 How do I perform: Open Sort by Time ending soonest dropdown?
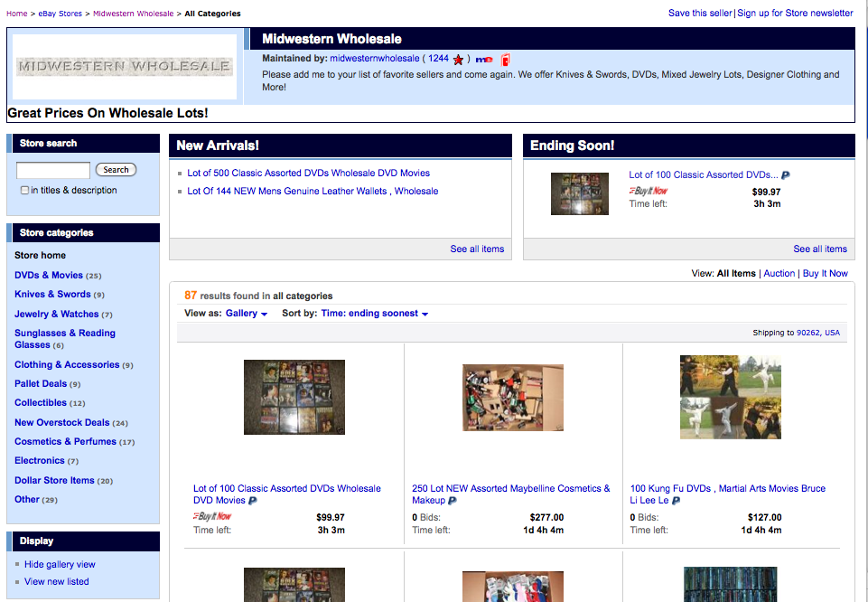click(x=375, y=314)
